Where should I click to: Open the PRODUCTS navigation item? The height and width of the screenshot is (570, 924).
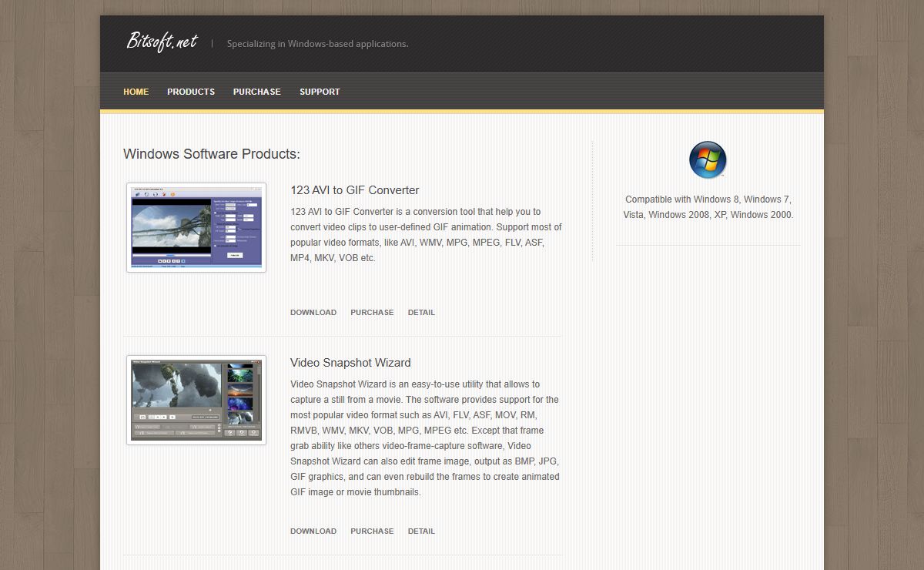point(191,92)
